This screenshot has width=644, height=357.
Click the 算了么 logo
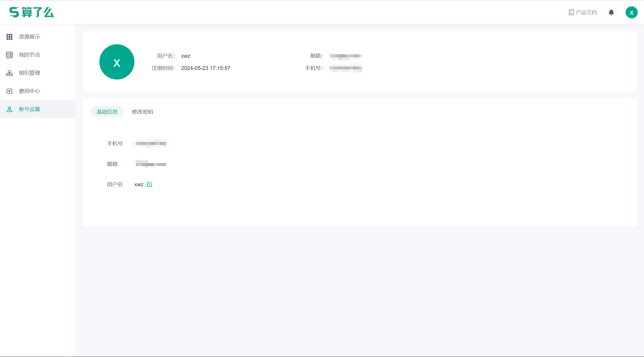point(31,12)
